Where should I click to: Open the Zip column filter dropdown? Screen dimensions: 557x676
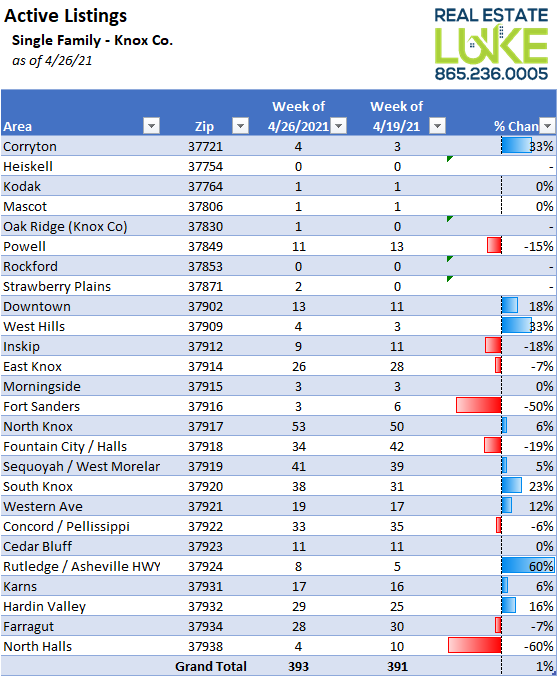[x=240, y=126]
